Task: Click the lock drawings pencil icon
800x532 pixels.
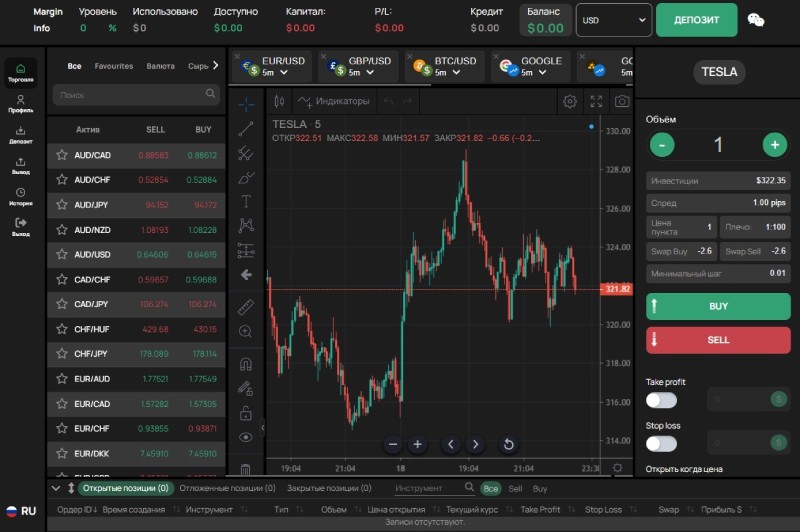Action: [x=246, y=388]
